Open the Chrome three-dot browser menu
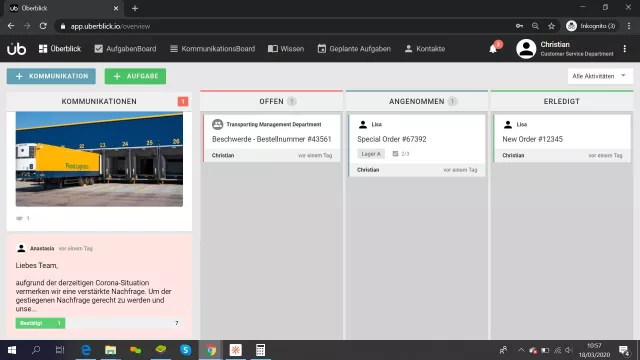The height and width of the screenshot is (360, 640). (x=629, y=26)
